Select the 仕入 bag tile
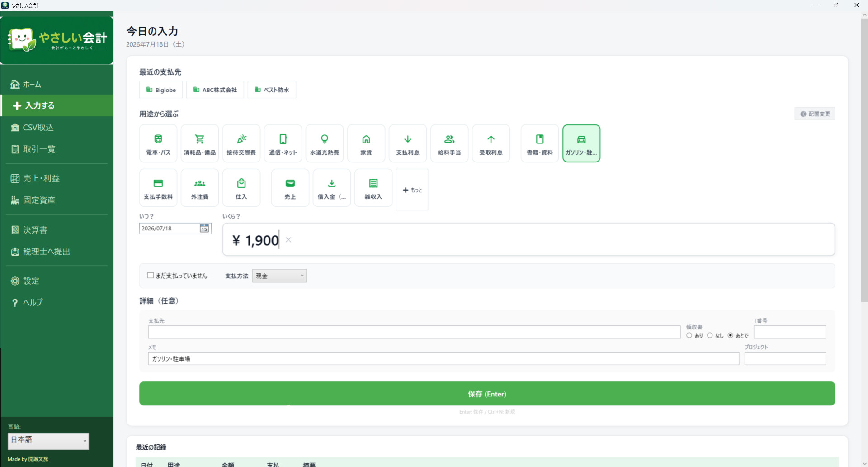 (x=241, y=188)
